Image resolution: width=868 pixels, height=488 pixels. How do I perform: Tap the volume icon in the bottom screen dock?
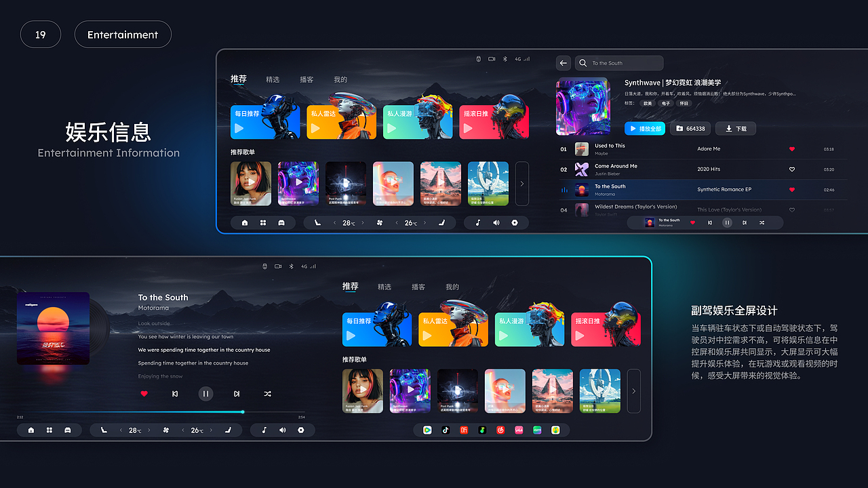click(283, 430)
